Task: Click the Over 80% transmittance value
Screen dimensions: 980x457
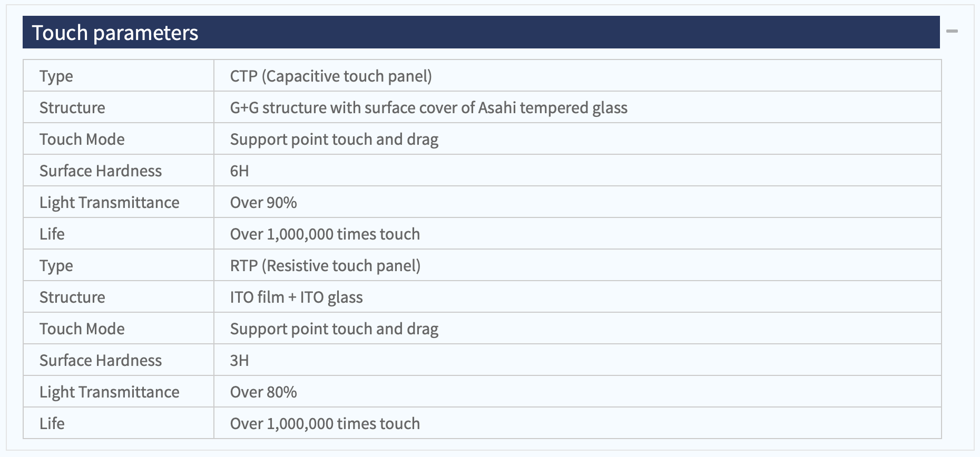Action: (577, 391)
